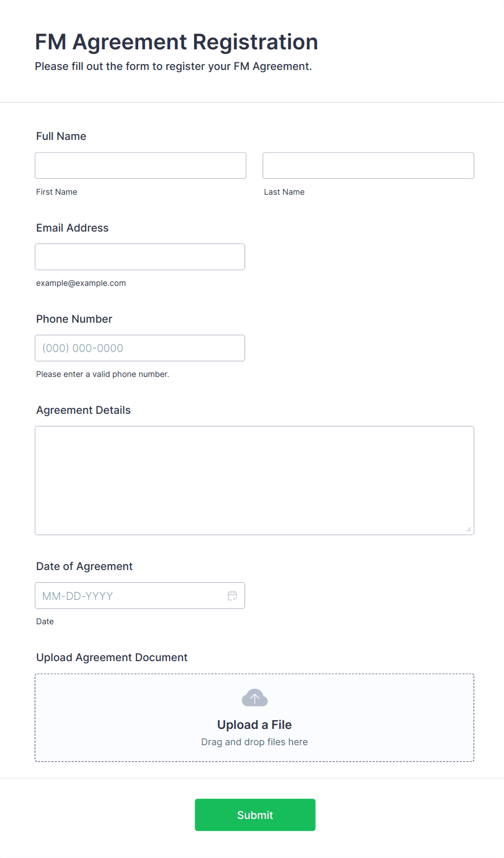The width and height of the screenshot is (504, 858).
Task: Click the Last Name input field
Action: coord(369,165)
